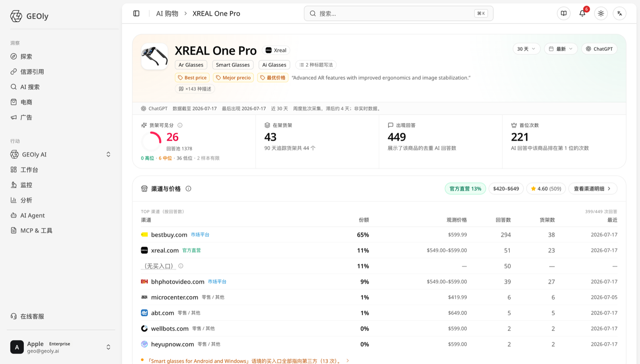The image size is (640, 364).
Task: Click the 4.60 (509) rating chip
Action: (x=546, y=188)
